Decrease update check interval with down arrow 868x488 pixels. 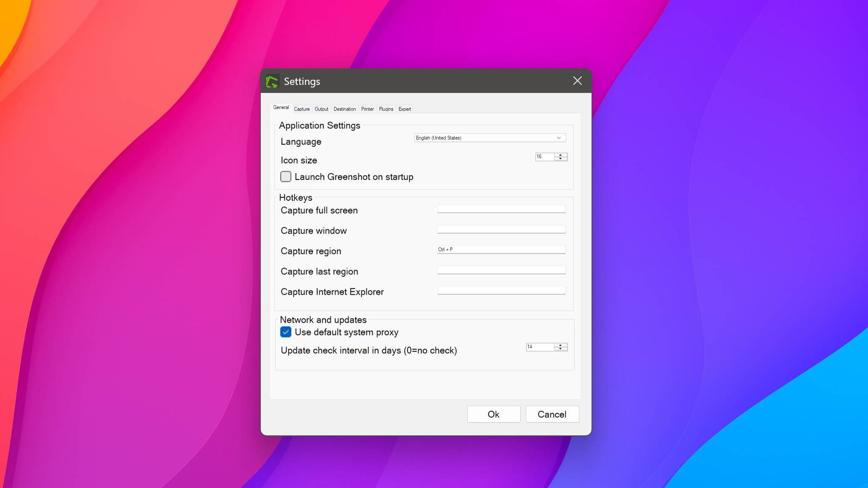561,349
